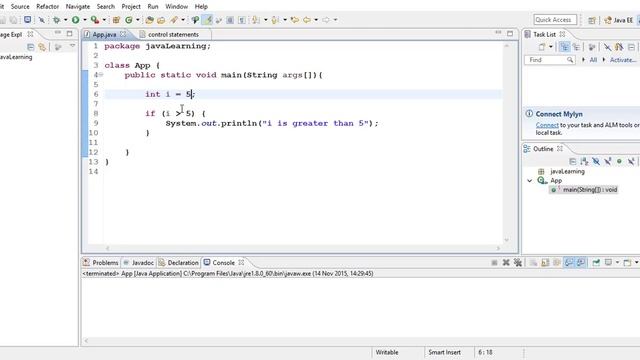Click the New Task icon in Task List
This screenshot has width=640, height=360.
point(541,47)
